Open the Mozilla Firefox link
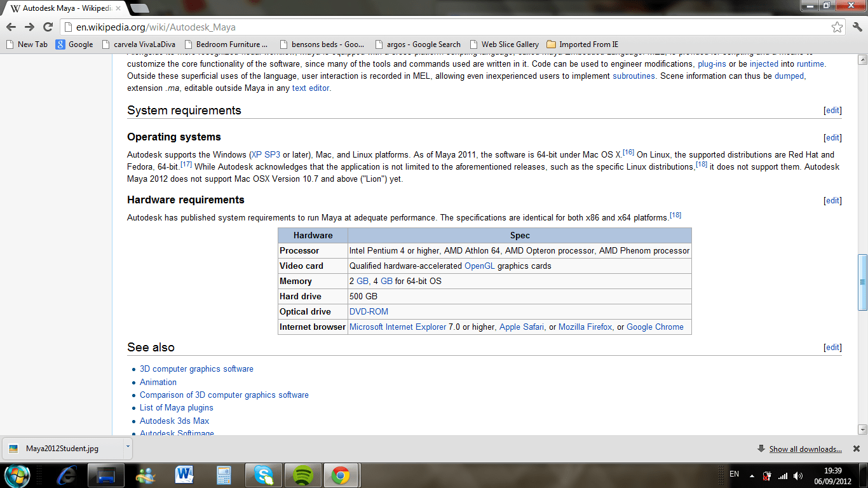 [585, 327]
